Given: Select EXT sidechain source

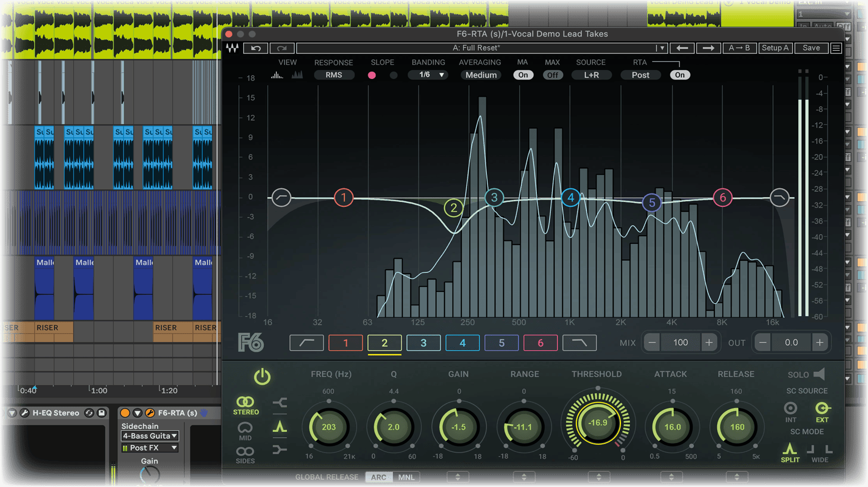Looking at the screenshot, I should coord(822,412).
